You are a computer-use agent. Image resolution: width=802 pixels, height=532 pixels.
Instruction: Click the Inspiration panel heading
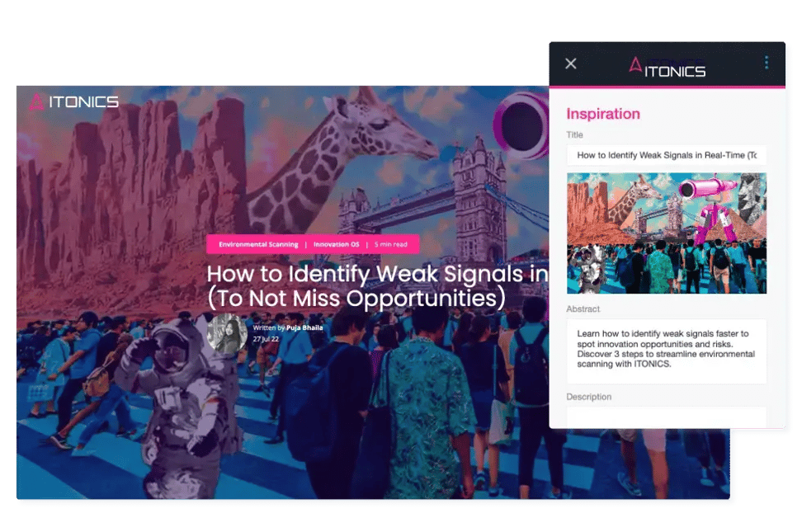(602, 114)
